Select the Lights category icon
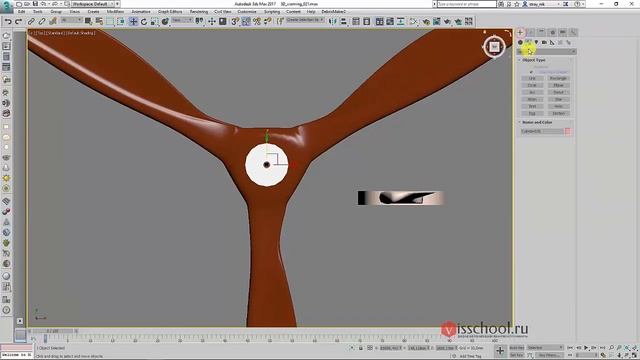The image size is (640, 360). pyautogui.click(x=536, y=42)
